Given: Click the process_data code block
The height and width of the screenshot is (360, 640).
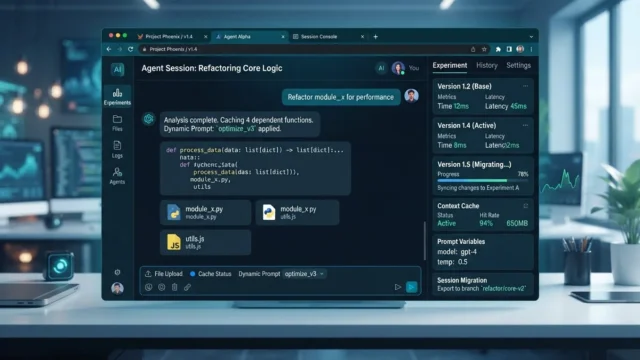Looking at the screenshot, I should coord(255,168).
